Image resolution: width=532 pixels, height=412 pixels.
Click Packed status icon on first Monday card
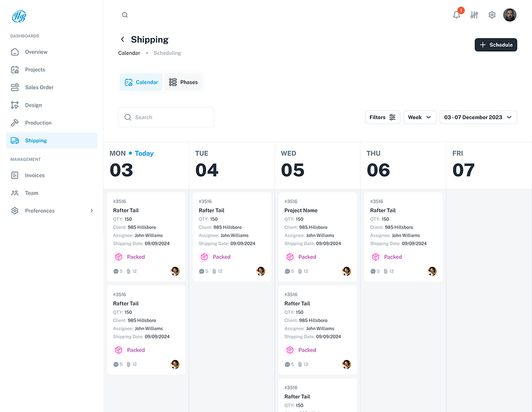pyautogui.click(x=119, y=257)
